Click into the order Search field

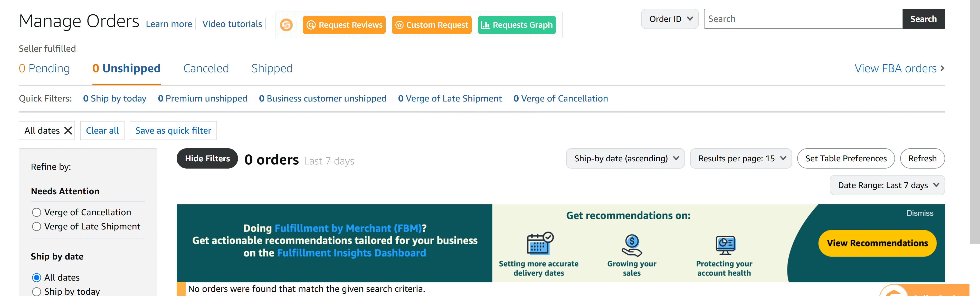[803, 19]
